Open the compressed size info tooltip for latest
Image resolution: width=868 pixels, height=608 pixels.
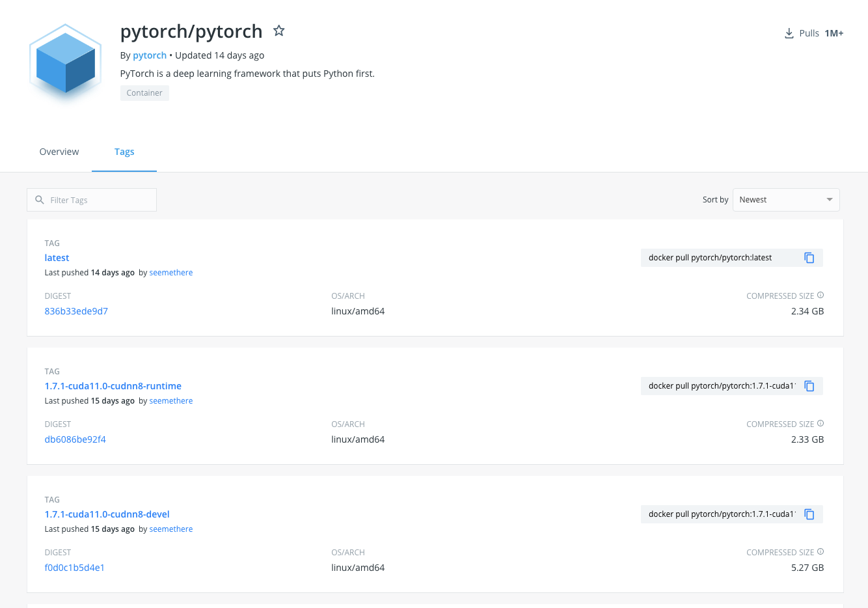click(x=821, y=295)
